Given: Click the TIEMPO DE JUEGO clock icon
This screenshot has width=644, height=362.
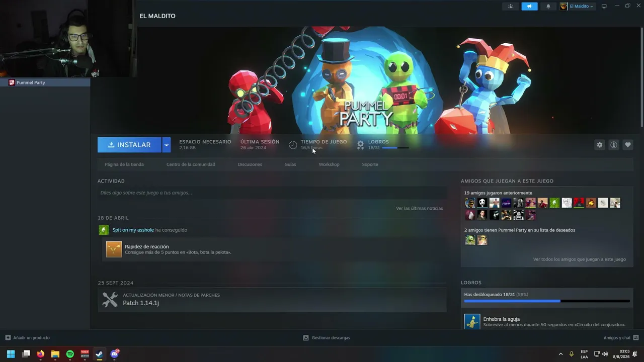Looking at the screenshot, I should point(293,145).
